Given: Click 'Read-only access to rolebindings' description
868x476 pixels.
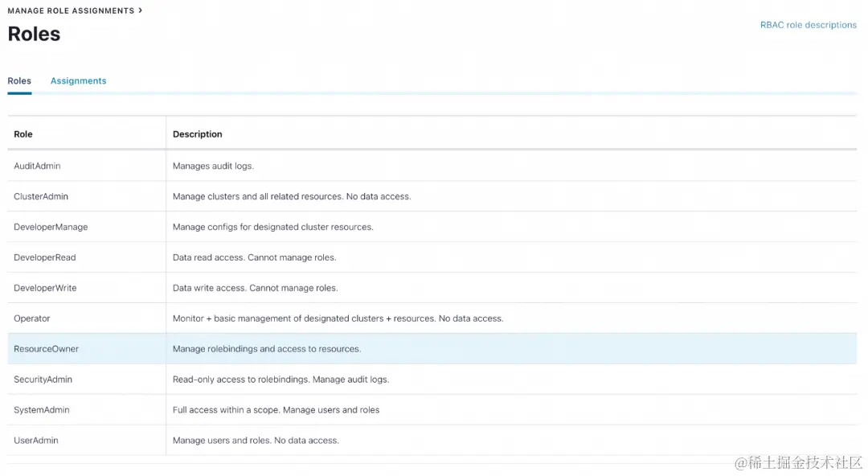Looking at the screenshot, I should 280,379.
